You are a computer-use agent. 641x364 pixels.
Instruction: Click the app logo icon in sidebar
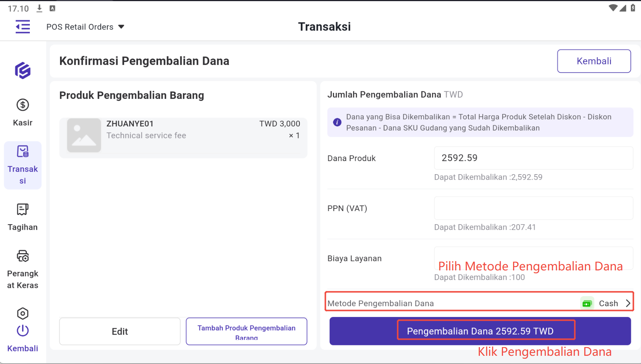[23, 70]
